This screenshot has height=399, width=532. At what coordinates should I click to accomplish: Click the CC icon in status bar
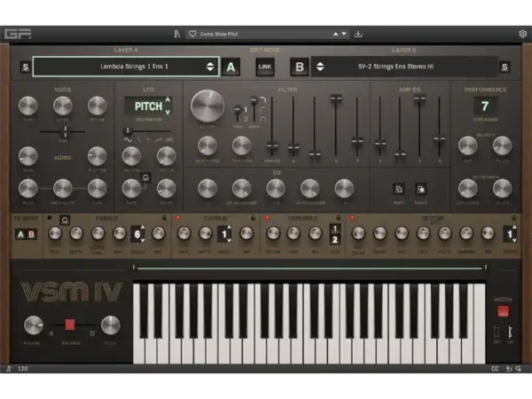pos(495,369)
